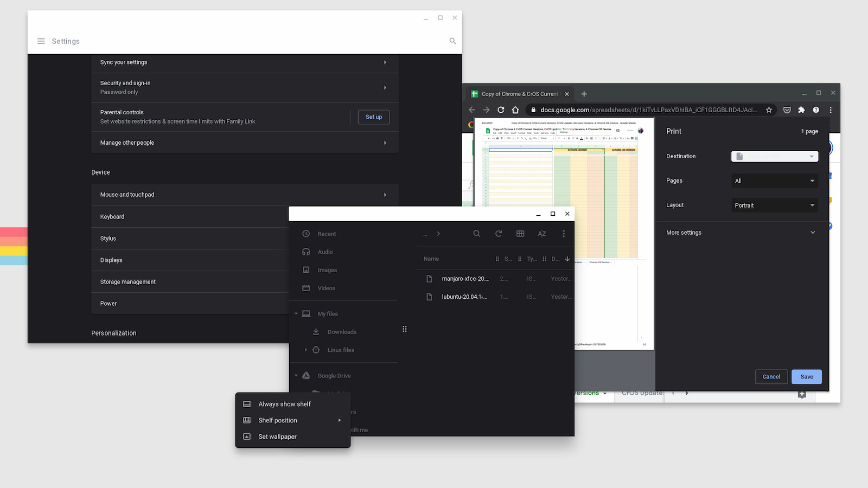Open Mouse and touchpad settings

point(245,195)
